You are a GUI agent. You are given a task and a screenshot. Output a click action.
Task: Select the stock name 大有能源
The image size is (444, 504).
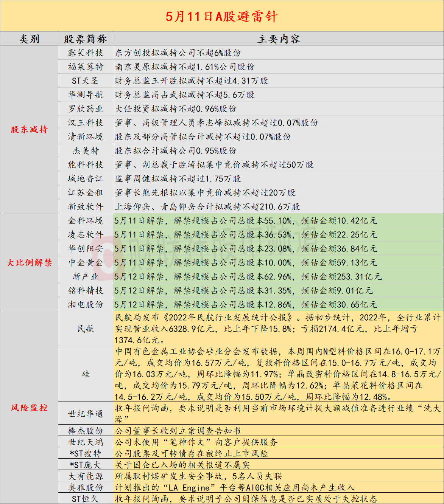pos(86,476)
